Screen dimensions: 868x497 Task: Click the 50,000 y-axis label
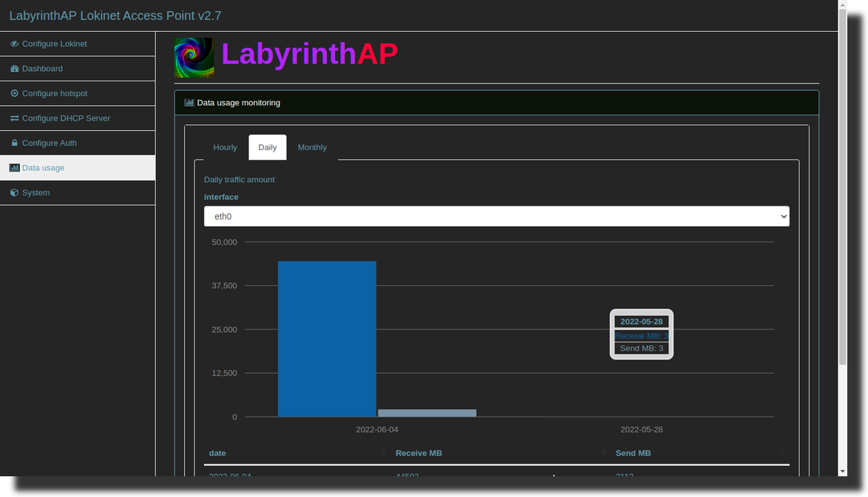pyautogui.click(x=224, y=242)
